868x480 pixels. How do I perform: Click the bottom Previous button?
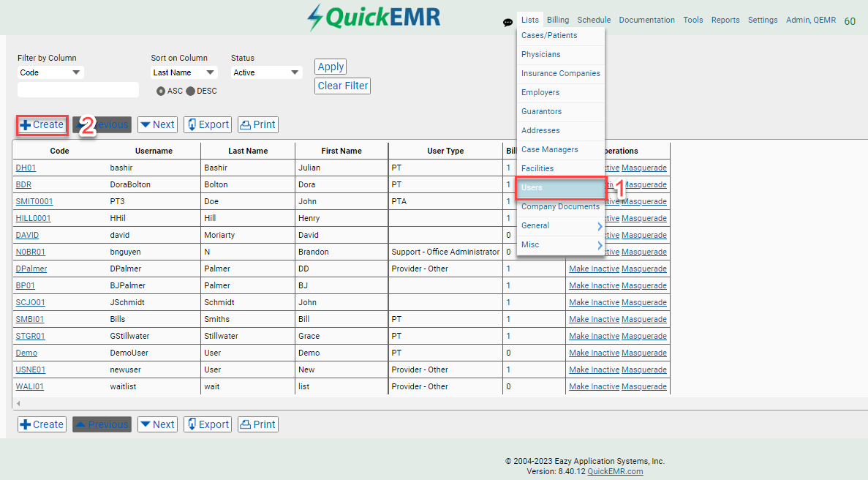(102, 424)
